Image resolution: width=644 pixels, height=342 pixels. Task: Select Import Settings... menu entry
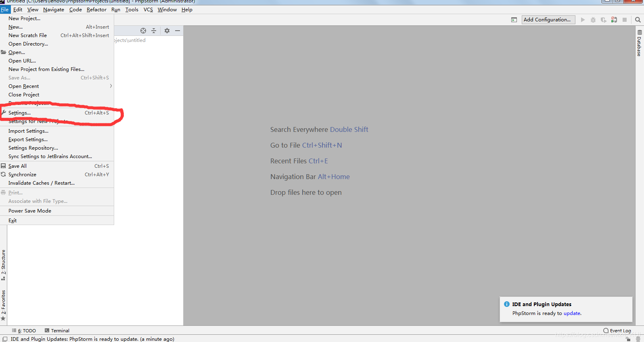click(x=57, y=131)
